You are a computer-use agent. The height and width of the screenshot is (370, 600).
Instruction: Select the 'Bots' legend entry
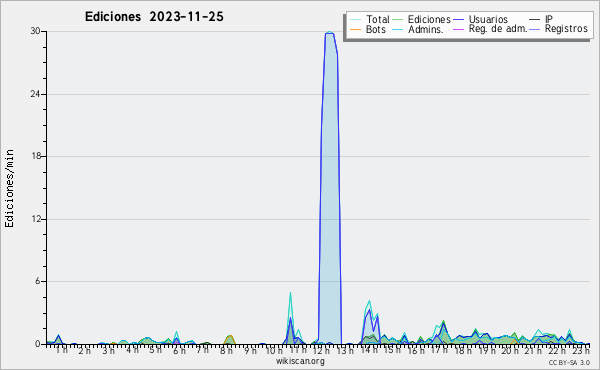tap(368, 29)
